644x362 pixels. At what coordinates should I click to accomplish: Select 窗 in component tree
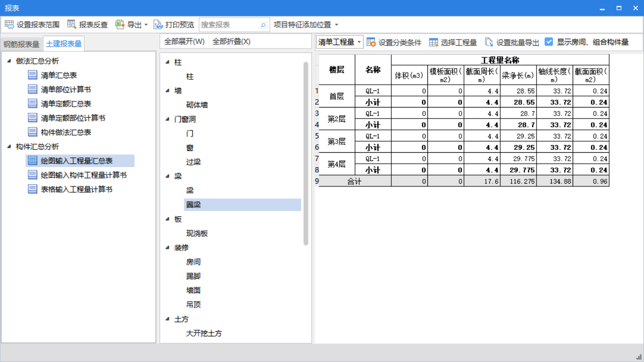coord(190,147)
